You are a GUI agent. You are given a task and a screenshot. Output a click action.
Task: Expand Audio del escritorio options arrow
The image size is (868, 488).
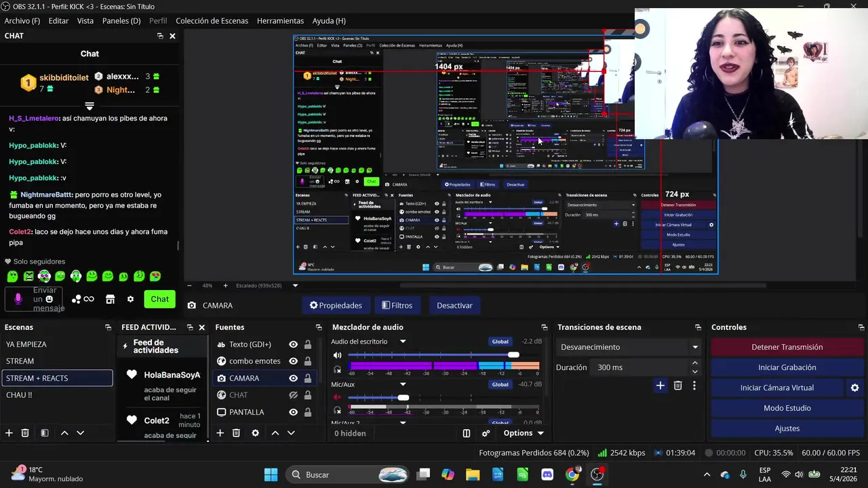[x=403, y=342]
